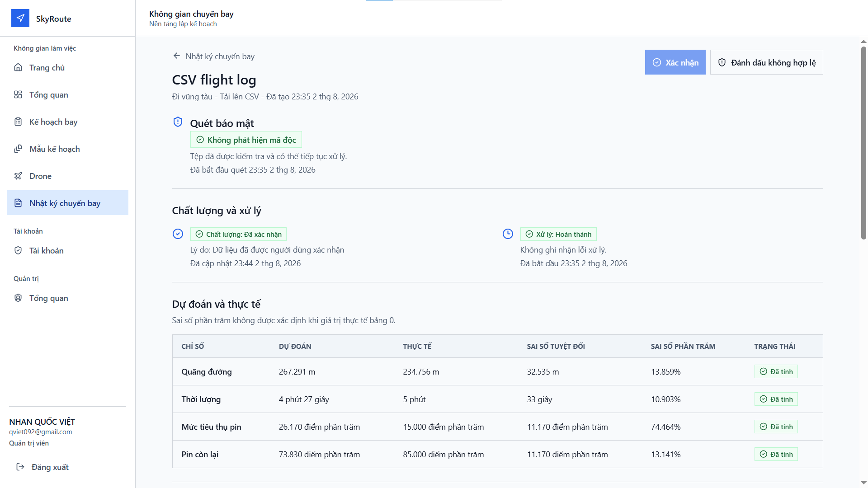Click the Không phát hiện mã độc badge
868x488 pixels.
point(246,140)
